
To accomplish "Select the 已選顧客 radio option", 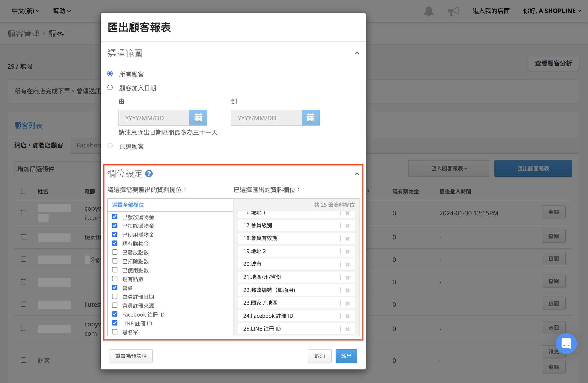I will 110,146.
